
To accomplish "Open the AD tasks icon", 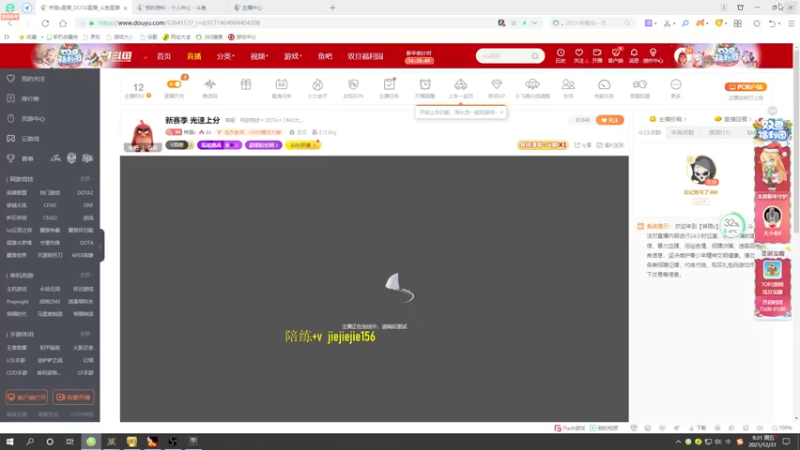I will click(282, 84).
